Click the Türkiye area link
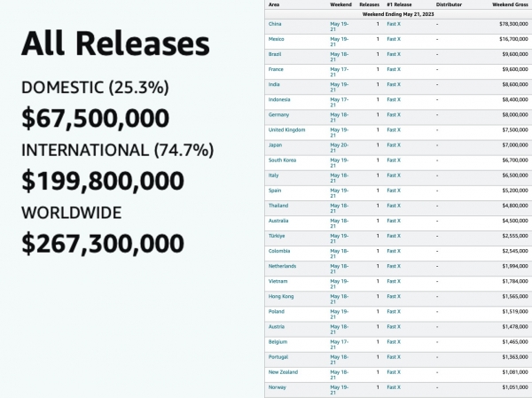532x398 pixels. pyautogui.click(x=277, y=236)
